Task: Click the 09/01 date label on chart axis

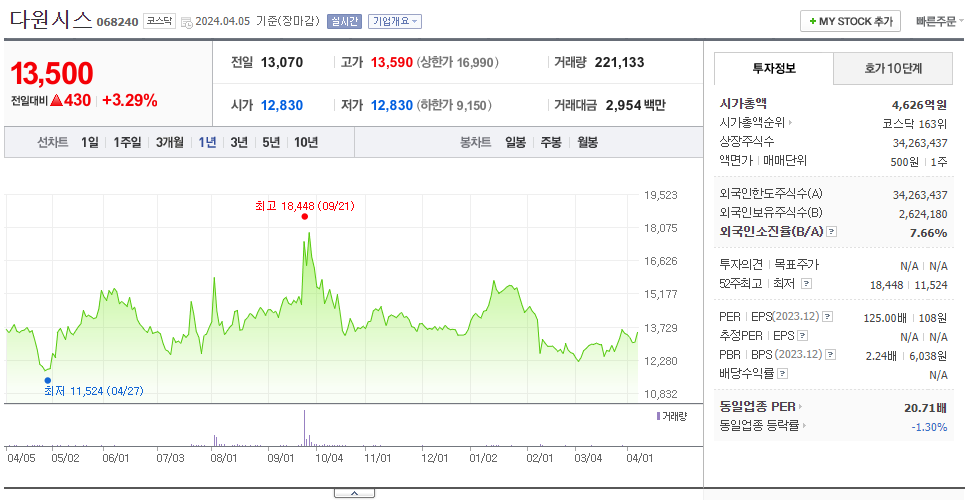Action: (280, 459)
